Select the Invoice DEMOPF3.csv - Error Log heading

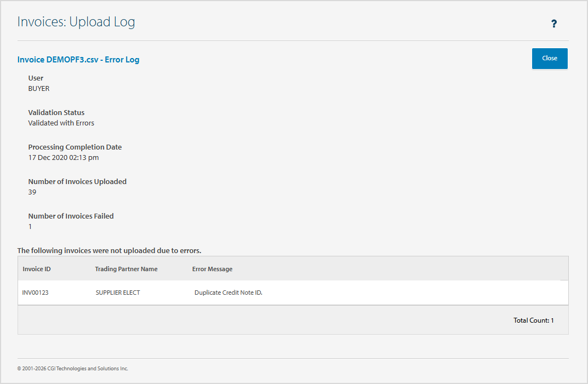coord(78,60)
